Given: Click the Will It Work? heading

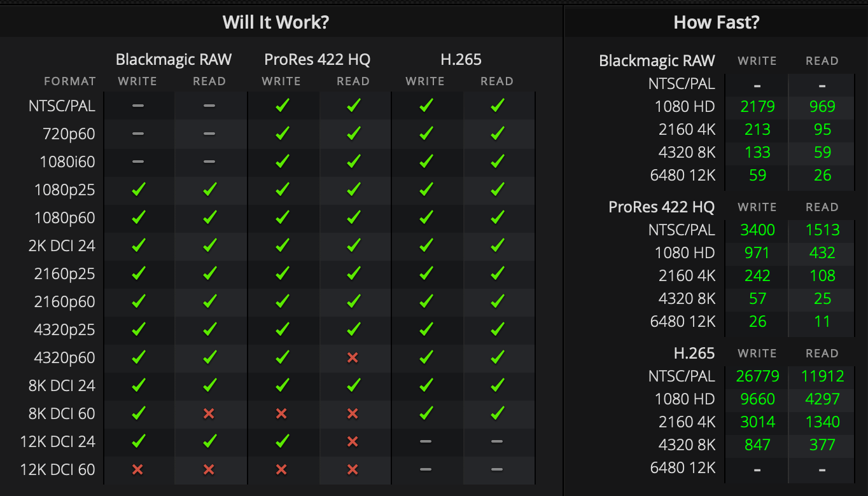Looking at the screenshot, I should click(x=276, y=23).
